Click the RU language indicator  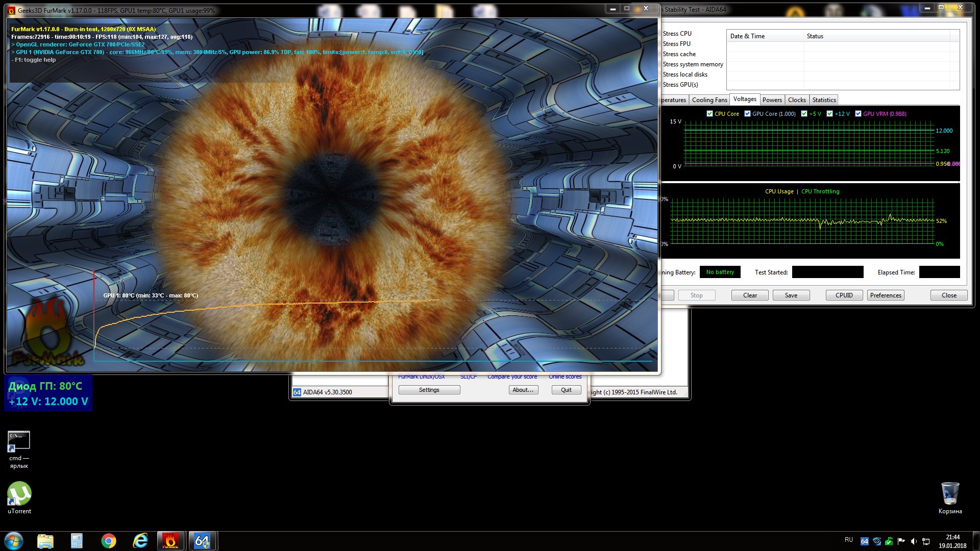pos(849,540)
